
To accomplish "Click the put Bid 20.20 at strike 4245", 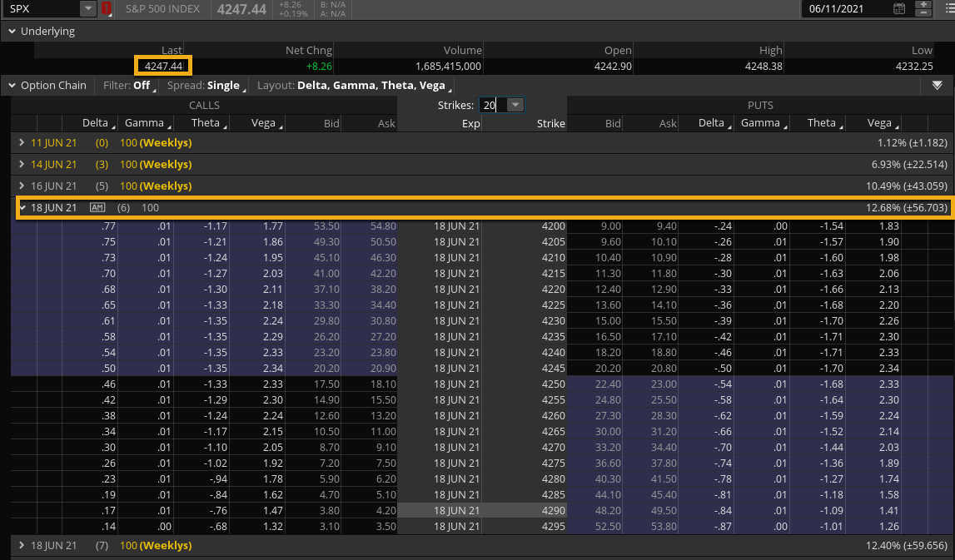I will (606, 368).
